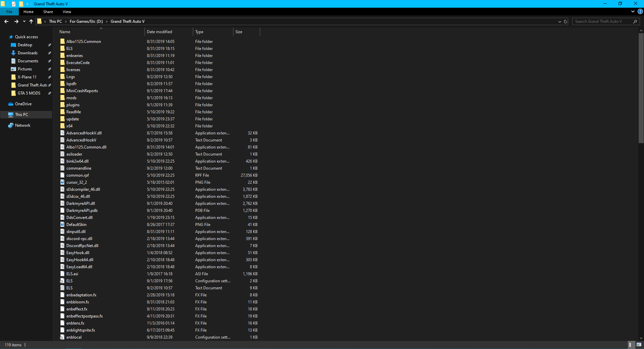Image resolution: width=644 pixels, height=349 pixels.
Task: Expand the This PC breadcrumb chevron
Action: point(66,21)
